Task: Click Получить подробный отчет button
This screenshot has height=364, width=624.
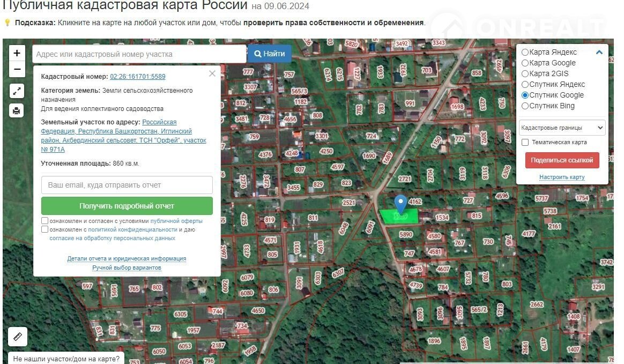Action: tap(127, 206)
